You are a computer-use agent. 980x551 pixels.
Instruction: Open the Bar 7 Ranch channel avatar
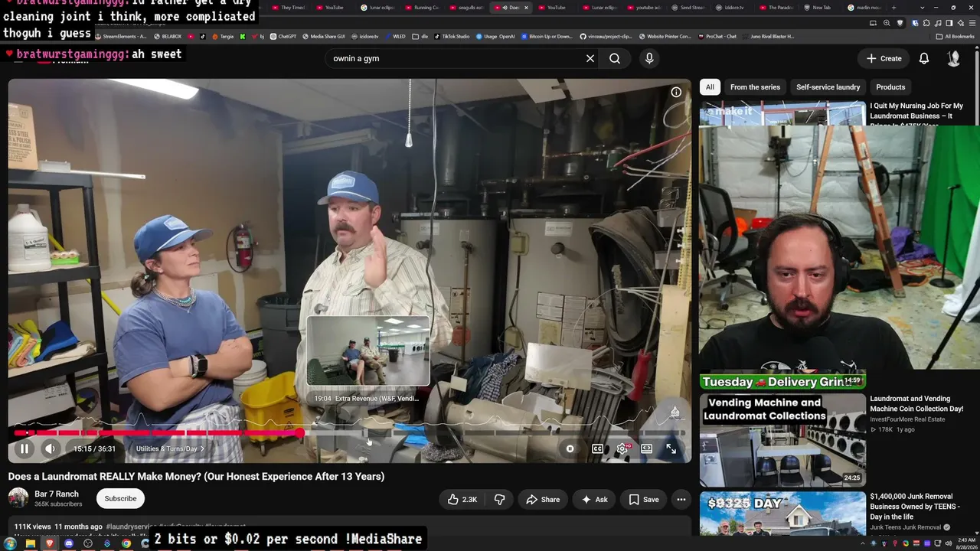click(18, 499)
